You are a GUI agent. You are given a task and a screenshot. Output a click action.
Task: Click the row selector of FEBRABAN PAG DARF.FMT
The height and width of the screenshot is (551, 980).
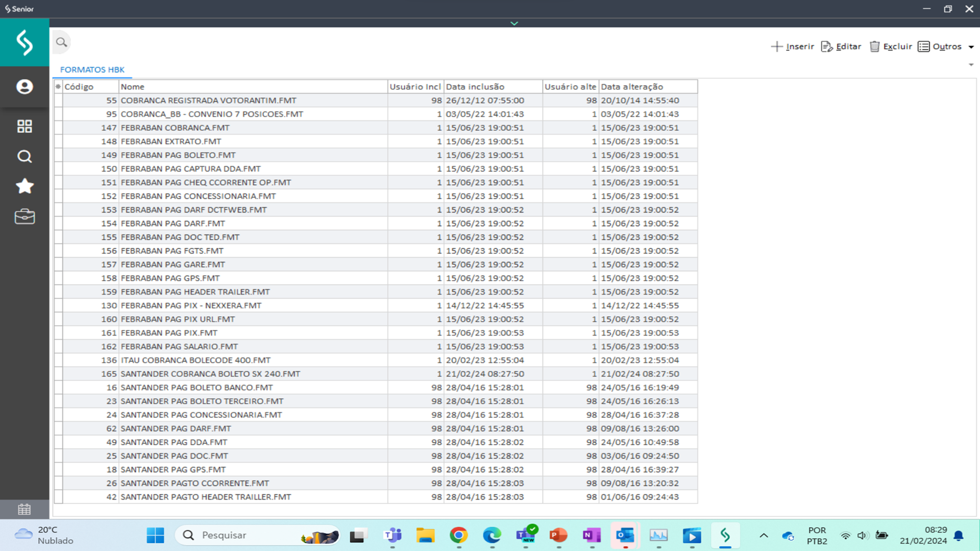[58, 223]
